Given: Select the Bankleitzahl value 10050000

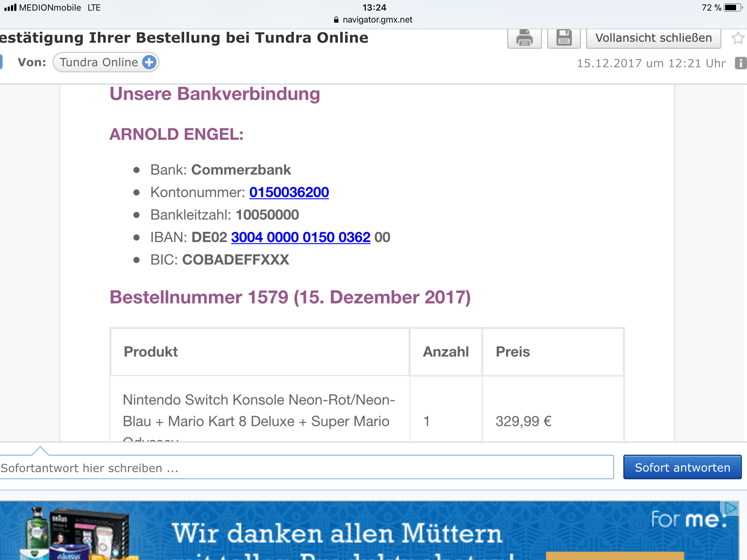Looking at the screenshot, I should 267,215.
